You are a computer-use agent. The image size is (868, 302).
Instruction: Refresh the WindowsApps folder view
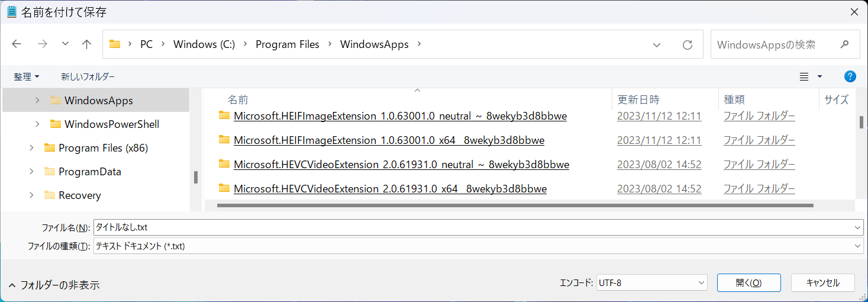coord(688,44)
